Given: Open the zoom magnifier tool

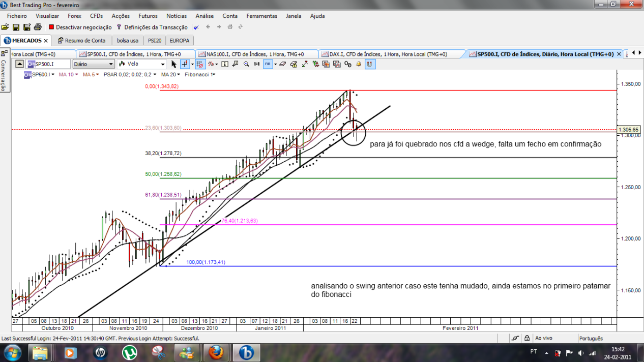Looking at the screenshot, I should 246,64.
